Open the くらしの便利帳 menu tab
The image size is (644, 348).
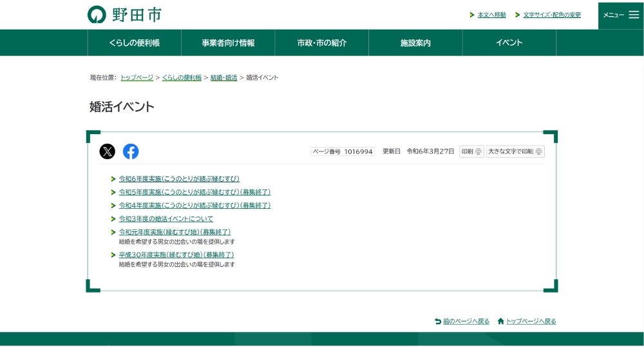(134, 43)
